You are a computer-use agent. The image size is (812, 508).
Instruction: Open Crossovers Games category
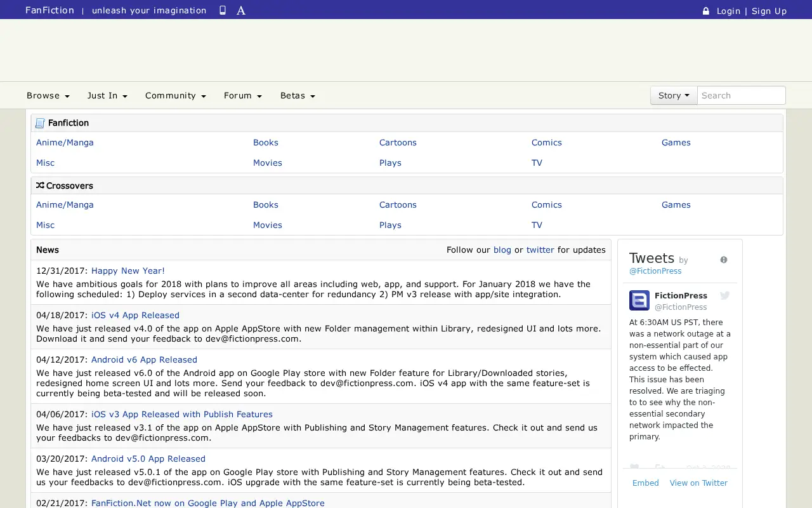point(676,204)
